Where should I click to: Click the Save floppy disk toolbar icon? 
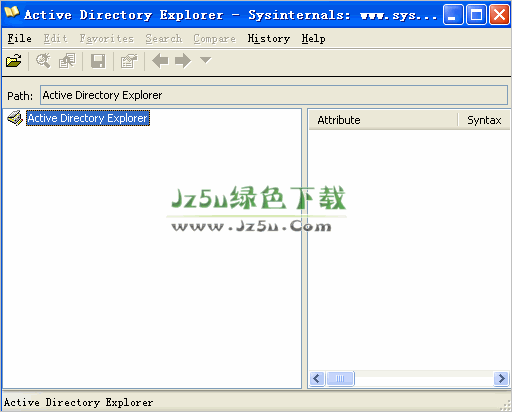98,61
